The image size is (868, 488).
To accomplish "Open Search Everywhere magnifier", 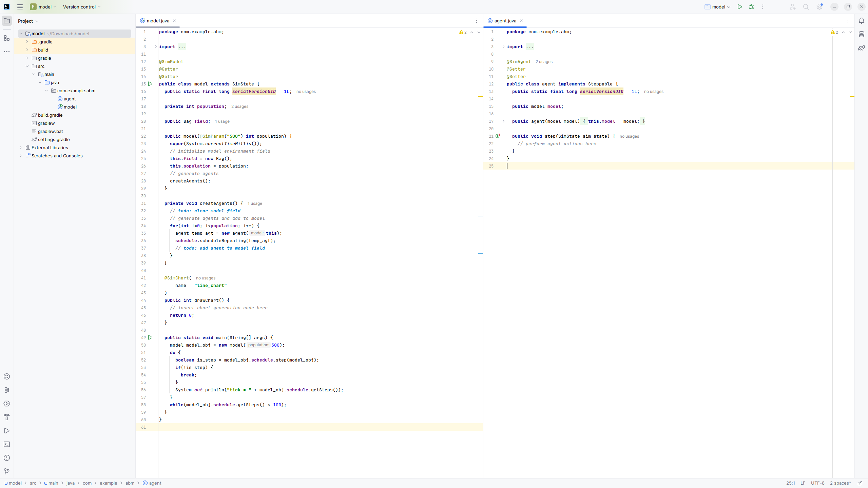I will pyautogui.click(x=806, y=7).
